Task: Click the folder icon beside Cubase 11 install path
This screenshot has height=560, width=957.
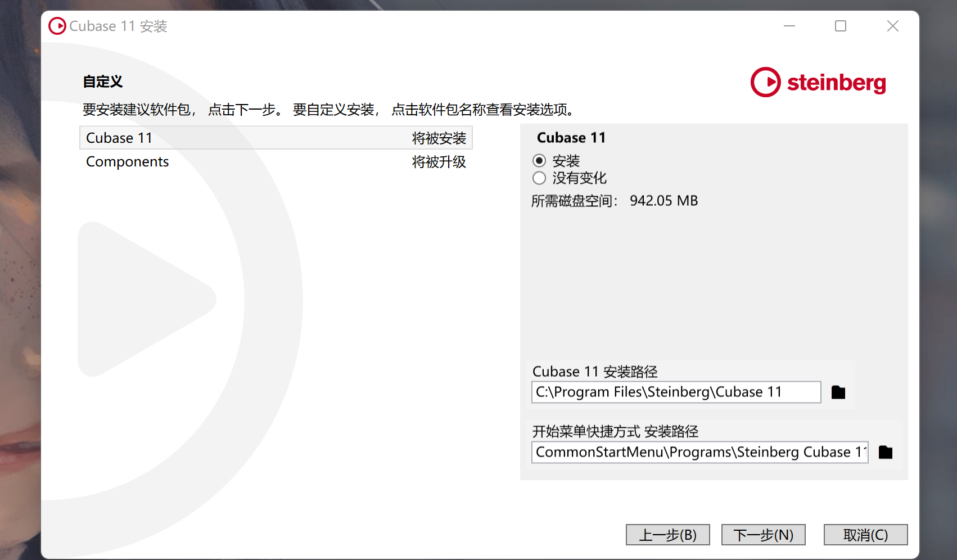Action: pyautogui.click(x=838, y=392)
